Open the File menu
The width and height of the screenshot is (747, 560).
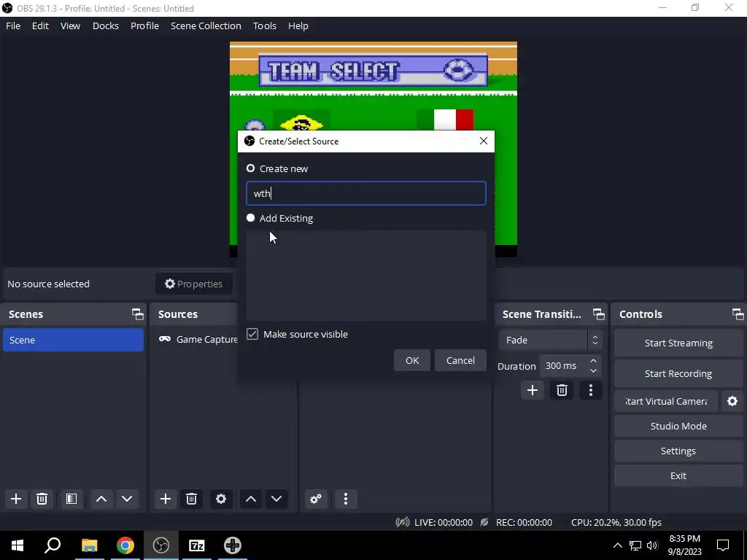coord(13,26)
